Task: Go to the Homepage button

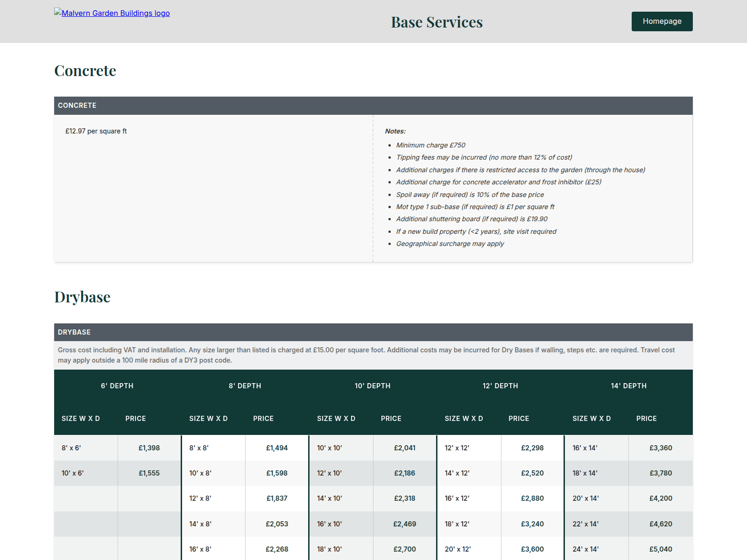Action: (x=662, y=21)
